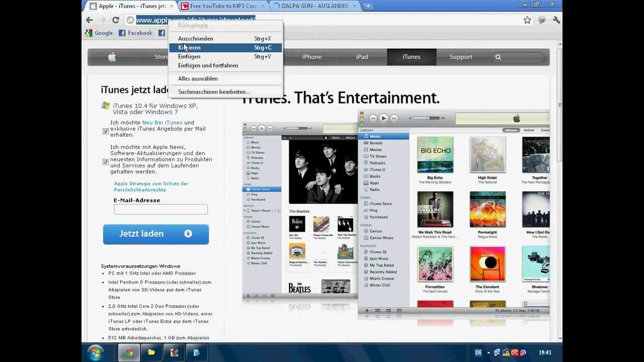This screenshot has height=362, width=644.
Task: Click the extension icon beside the star
Action: [x=542, y=20]
